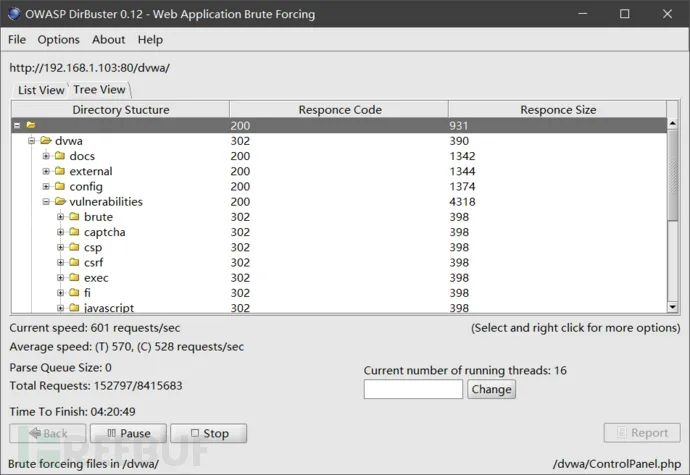Click response size 390 for dvwa

pyautogui.click(x=459, y=141)
